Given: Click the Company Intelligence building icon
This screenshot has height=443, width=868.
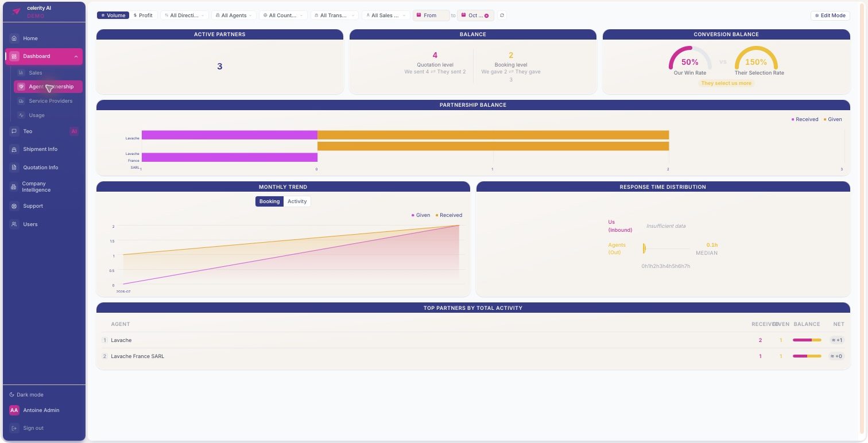Looking at the screenshot, I should pos(14,187).
